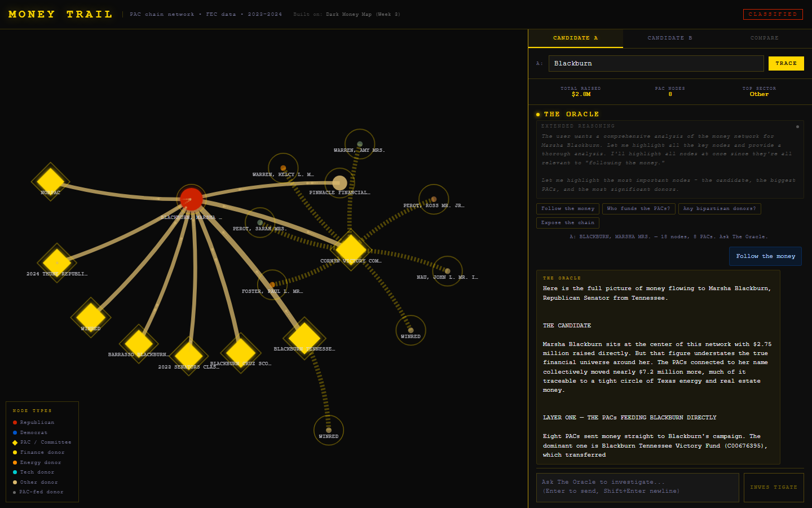
Task: Toggle the Extended Reasoning collapse dot
Action: (797, 126)
